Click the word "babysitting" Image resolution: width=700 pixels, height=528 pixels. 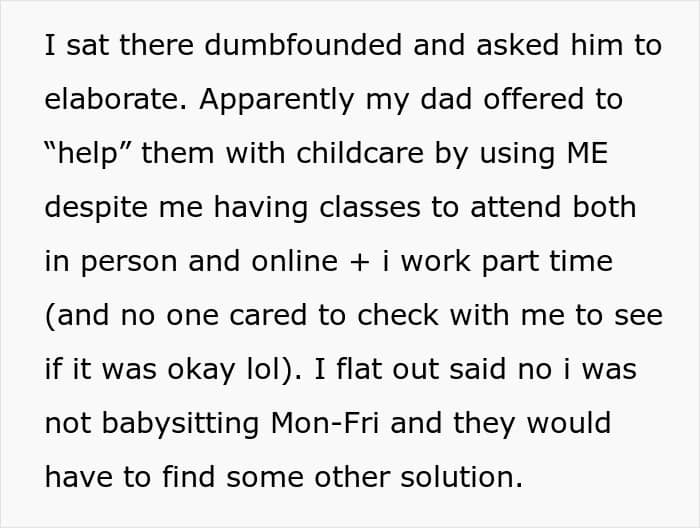point(180,425)
